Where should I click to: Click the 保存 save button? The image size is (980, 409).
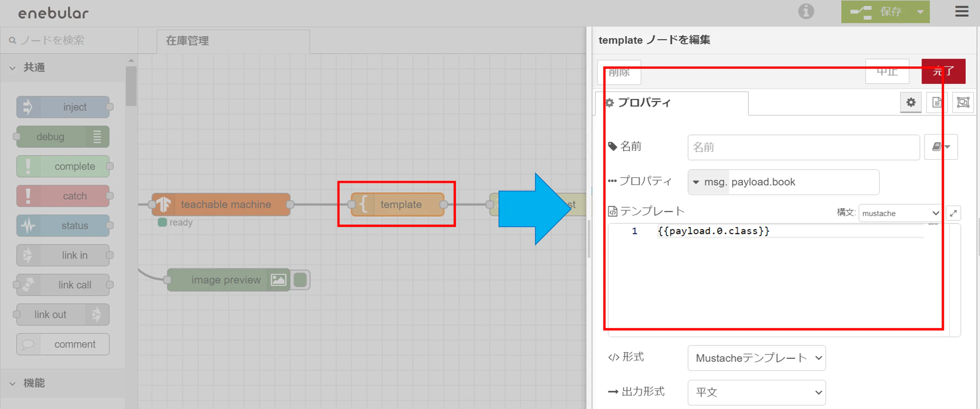click(876, 12)
